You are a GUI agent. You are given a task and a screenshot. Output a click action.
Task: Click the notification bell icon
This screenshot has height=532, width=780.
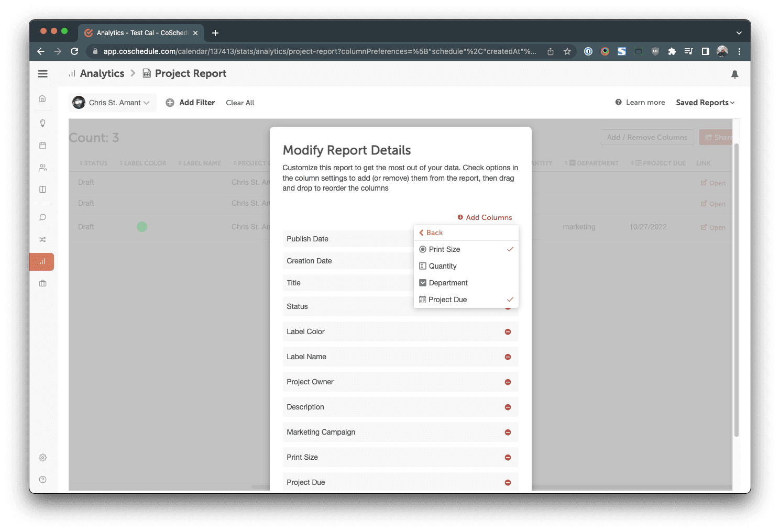click(x=734, y=74)
